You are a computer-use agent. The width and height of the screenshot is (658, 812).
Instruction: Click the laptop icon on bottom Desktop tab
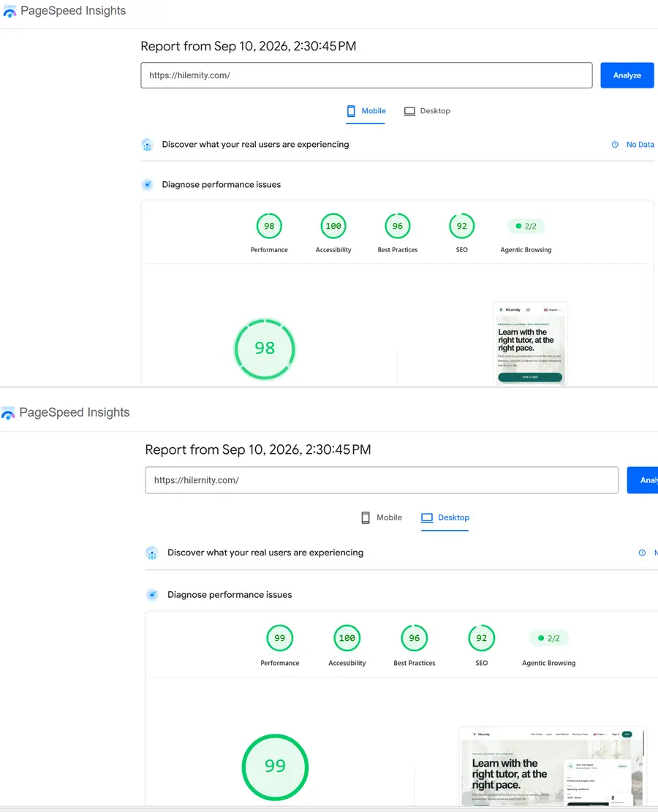click(x=427, y=517)
